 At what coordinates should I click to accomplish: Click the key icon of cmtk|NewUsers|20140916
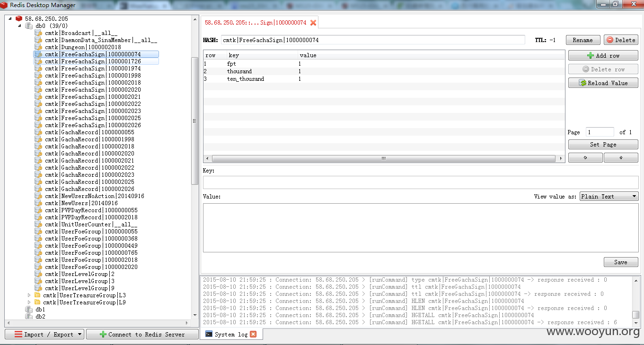pyautogui.click(x=38, y=203)
